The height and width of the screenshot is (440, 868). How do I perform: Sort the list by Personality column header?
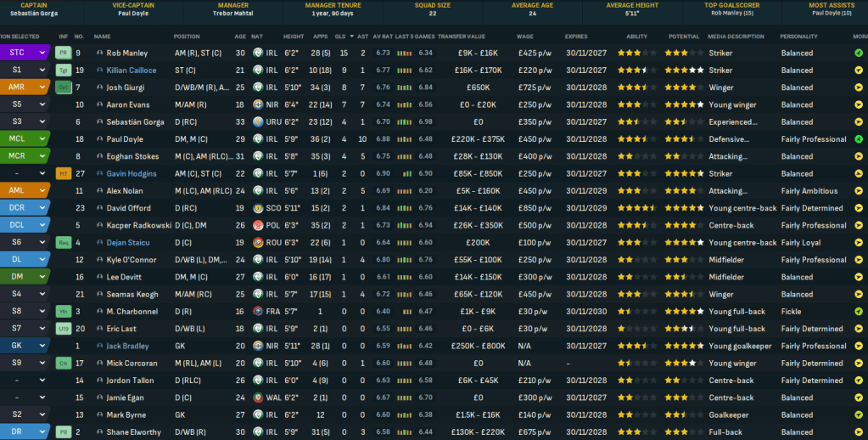[x=798, y=37]
